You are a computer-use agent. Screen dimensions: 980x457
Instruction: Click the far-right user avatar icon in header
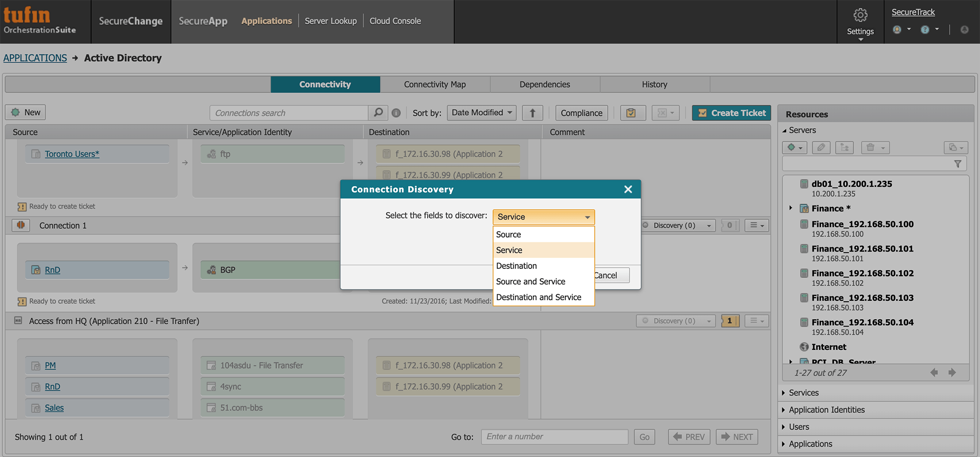(964, 29)
